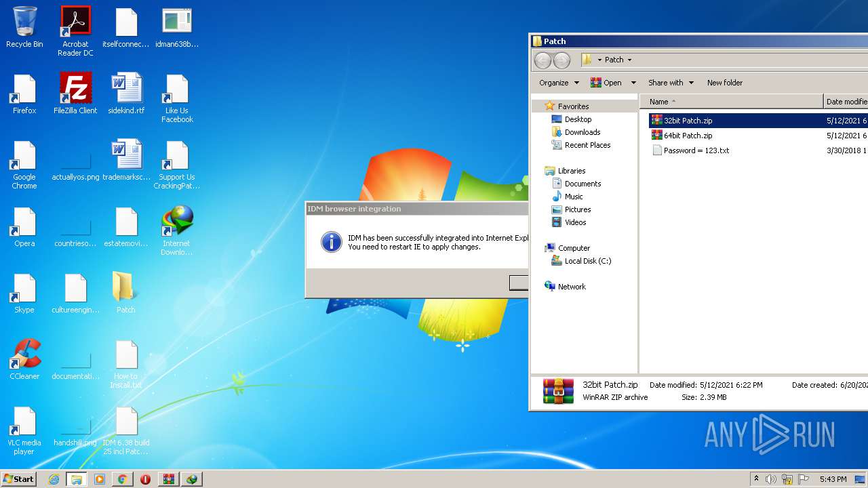Select Password = 123.txt file
This screenshot has height=488, width=868.
pyautogui.click(x=758, y=150)
